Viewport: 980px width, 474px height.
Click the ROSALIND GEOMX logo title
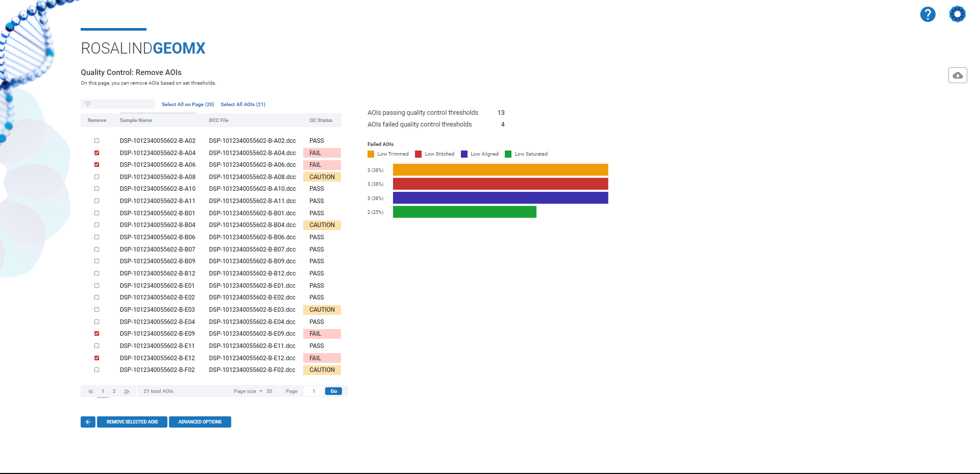[143, 48]
